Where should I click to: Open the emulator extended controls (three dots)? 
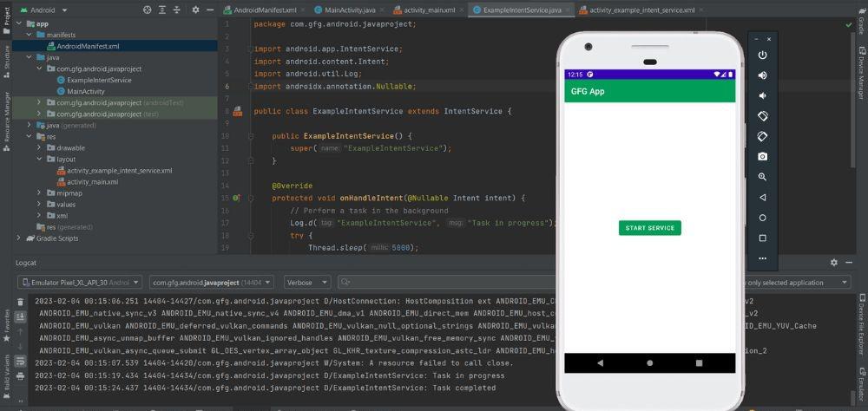click(x=762, y=258)
